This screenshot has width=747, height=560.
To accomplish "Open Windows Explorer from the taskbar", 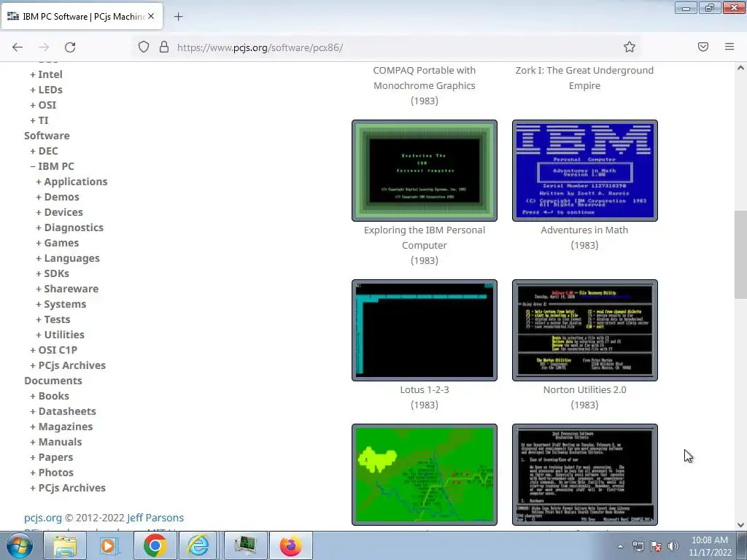I will tap(65, 545).
